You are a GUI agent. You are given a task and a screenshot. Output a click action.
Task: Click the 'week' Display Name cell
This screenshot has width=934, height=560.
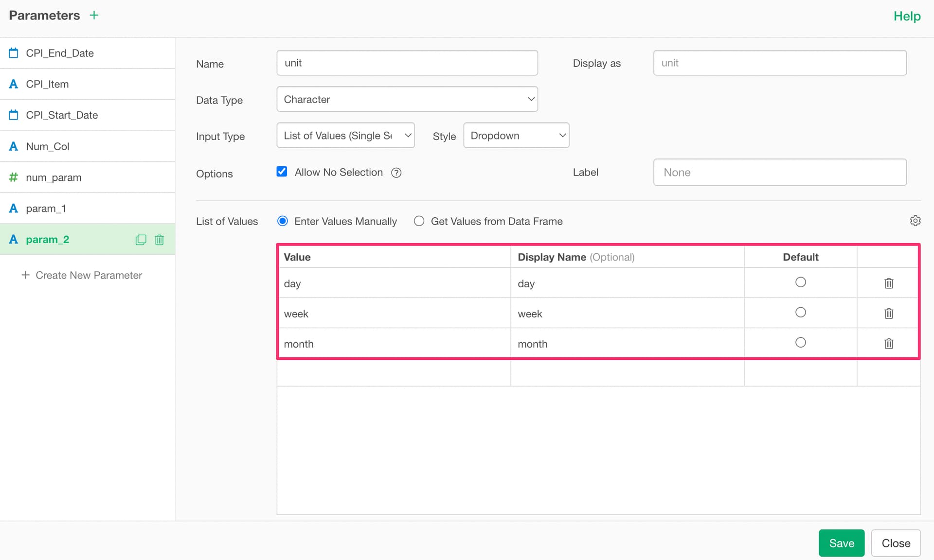[x=628, y=313]
